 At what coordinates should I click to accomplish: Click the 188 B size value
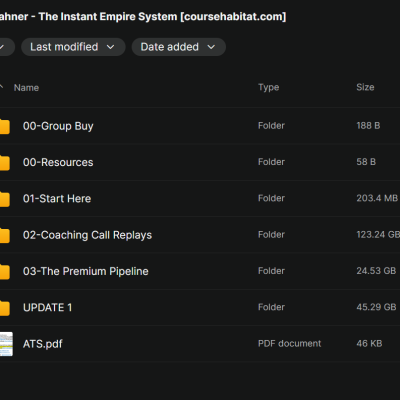368,126
